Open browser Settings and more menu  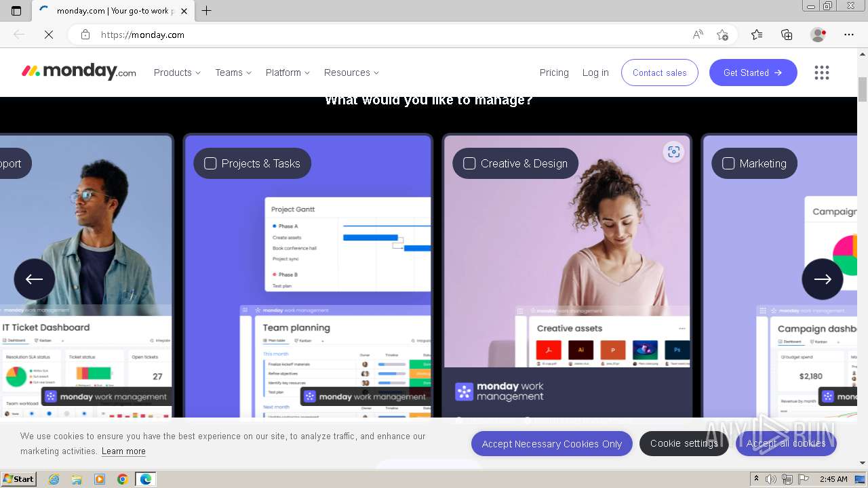849,35
